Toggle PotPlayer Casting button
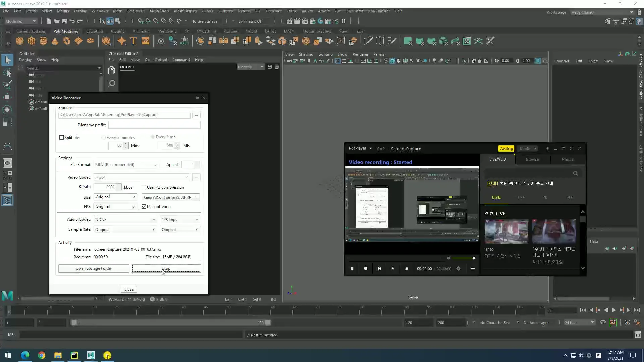 coord(506,149)
